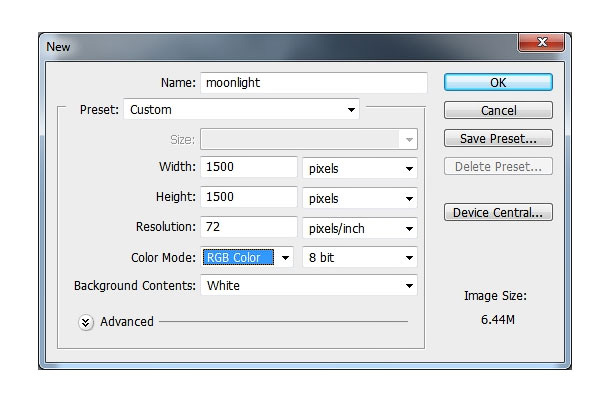Click the Resolution label
600x409 pixels.
(166, 226)
